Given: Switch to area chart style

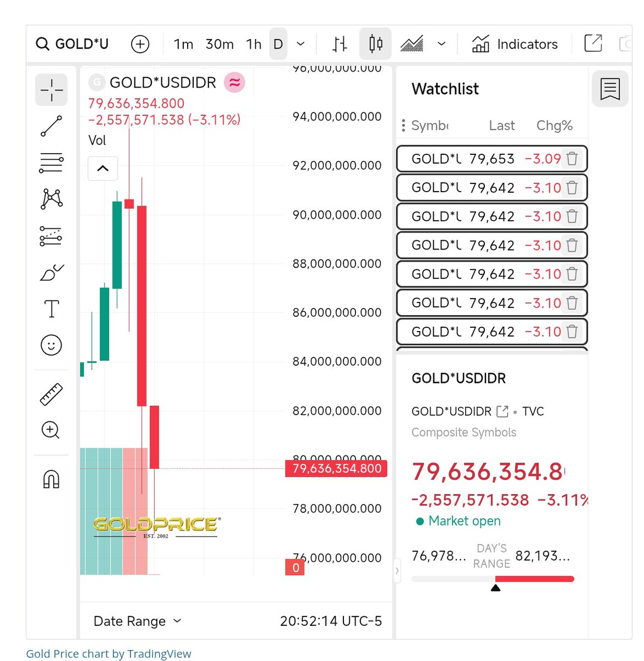Looking at the screenshot, I should click(x=412, y=44).
